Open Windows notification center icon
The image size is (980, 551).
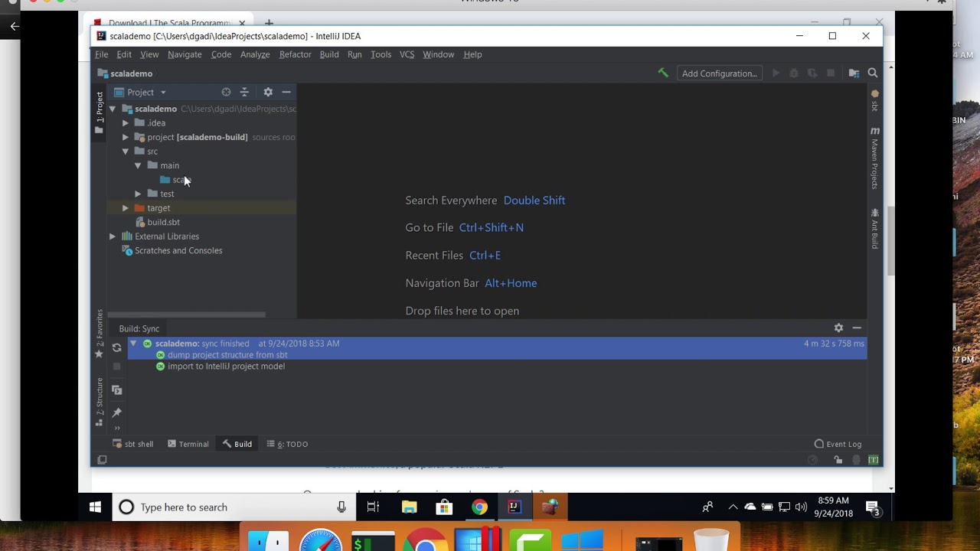872,507
